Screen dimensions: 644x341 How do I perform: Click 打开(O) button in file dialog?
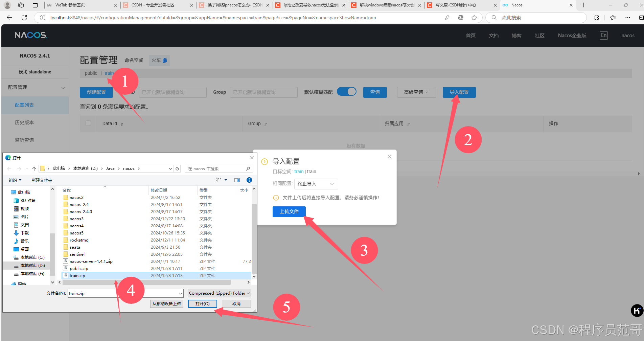pyautogui.click(x=203, y=303)
